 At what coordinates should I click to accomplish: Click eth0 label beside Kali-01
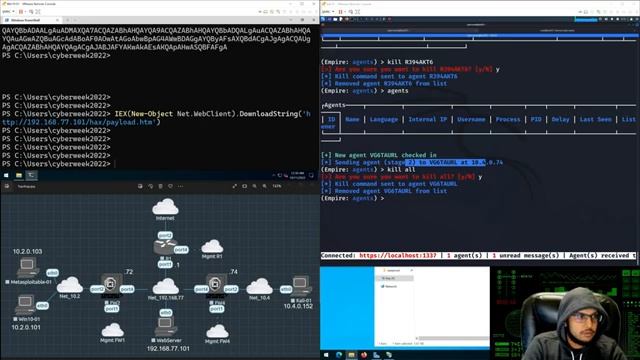pos(286,289)
